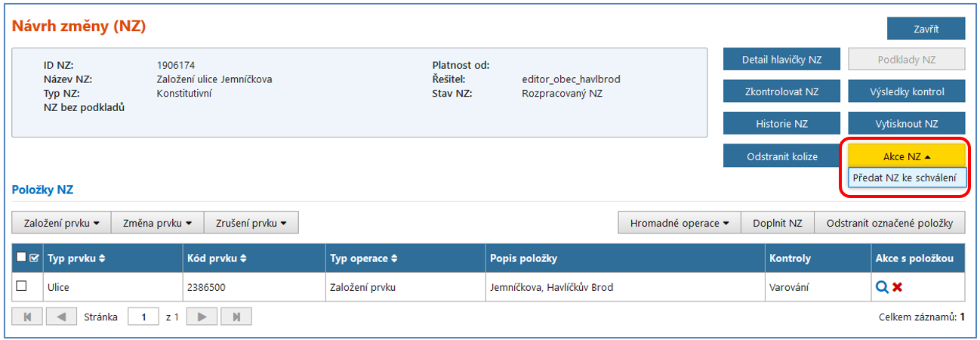Image resolution: width=980 pixels, height=340 pixels.
Task: Click the page number input field
Action: pos(143,317)
